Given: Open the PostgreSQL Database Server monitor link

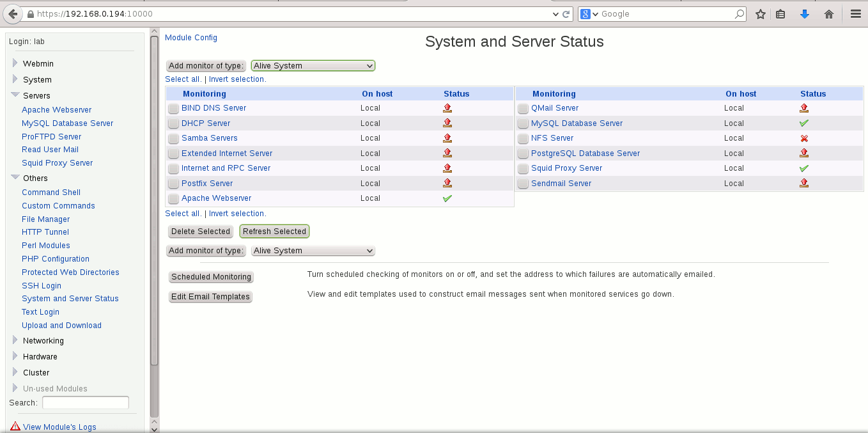Looking at the screenshot, I should coord(585,154).
